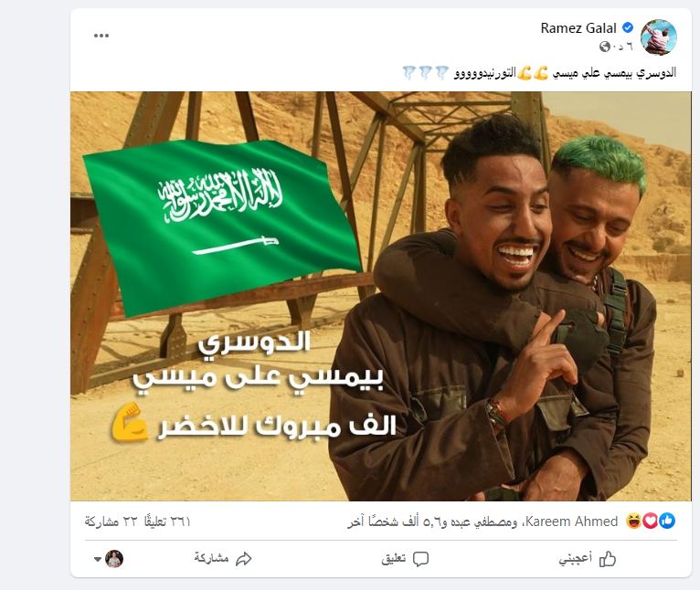The height and width of the screenshot is (590, 700).
Task: Click the تعليق comment button label
Action: coord(393,559)
